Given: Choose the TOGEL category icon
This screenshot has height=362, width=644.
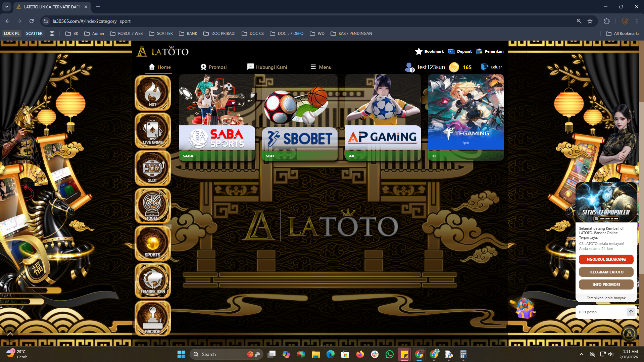Looking at the screenshot, I should point(153,206).
